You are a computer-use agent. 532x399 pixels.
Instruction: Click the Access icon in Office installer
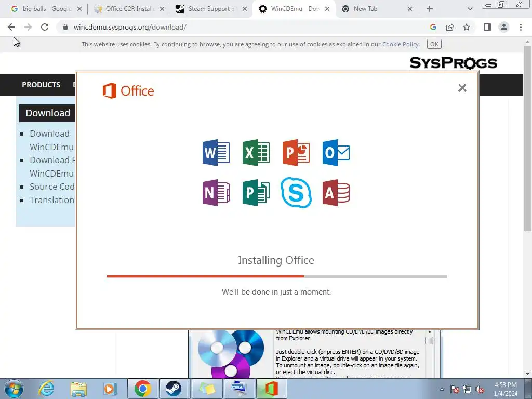336,193
